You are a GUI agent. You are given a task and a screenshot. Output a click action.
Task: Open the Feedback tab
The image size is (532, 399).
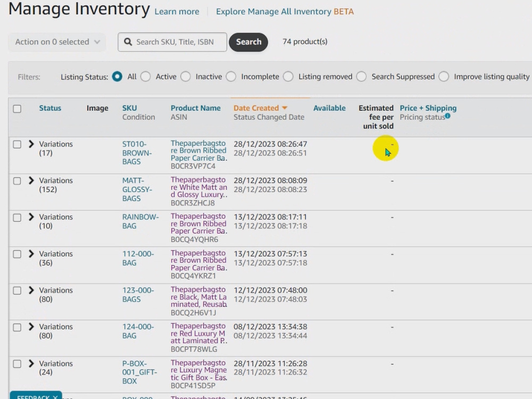(33, 397)
